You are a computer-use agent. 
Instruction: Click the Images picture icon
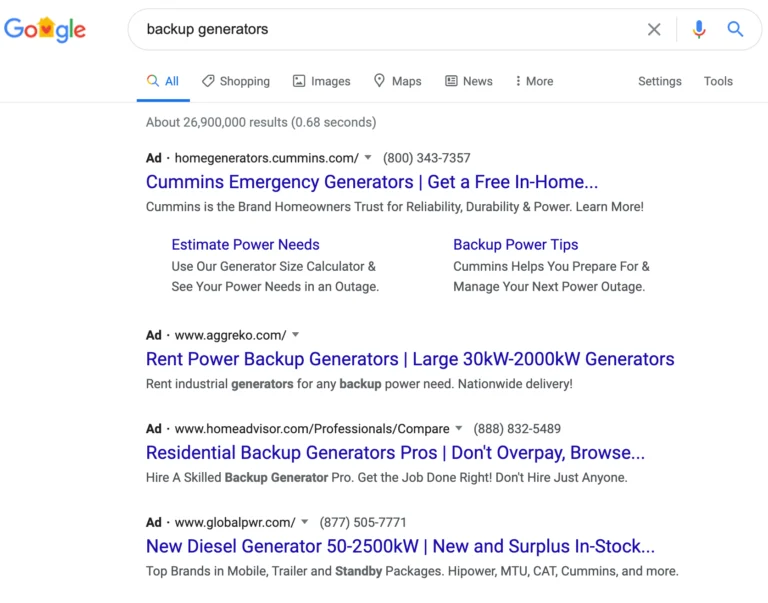point(299,81)
